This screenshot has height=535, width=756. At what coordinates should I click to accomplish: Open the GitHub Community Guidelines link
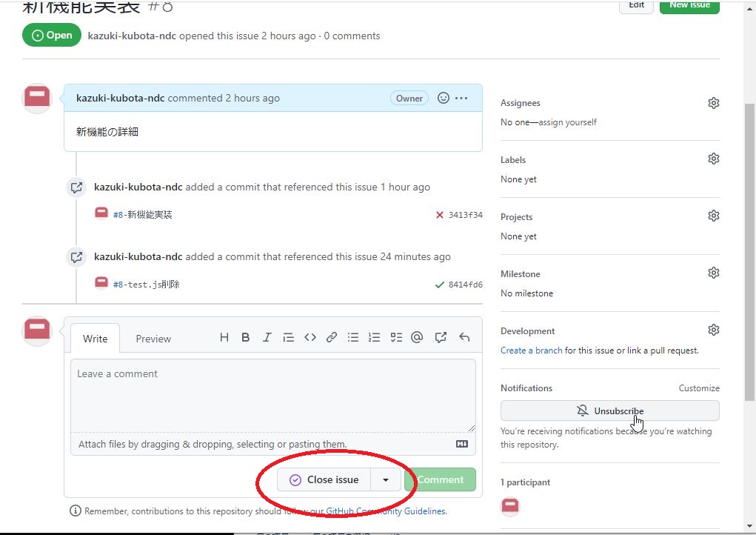[x=387, y=511]
